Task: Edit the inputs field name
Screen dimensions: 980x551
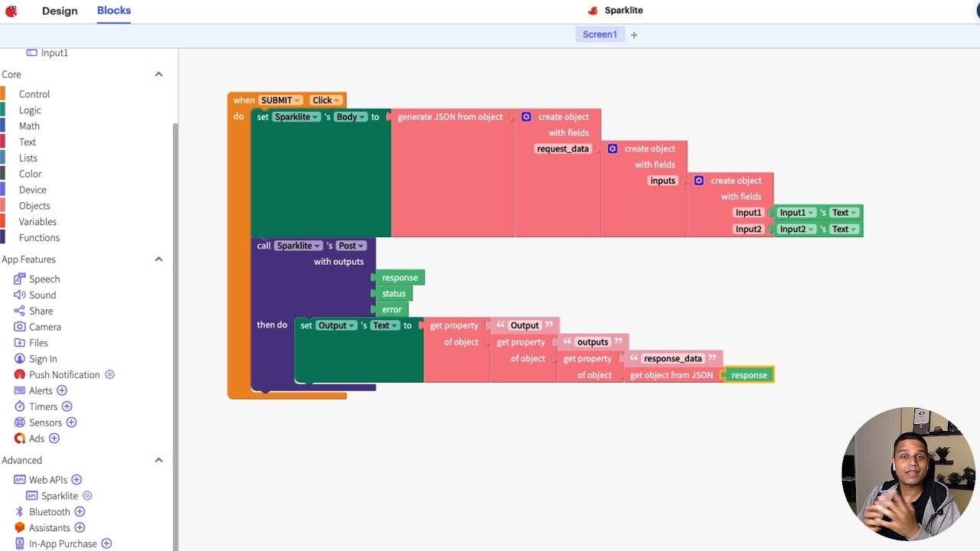Action: [x=663, y=181]
